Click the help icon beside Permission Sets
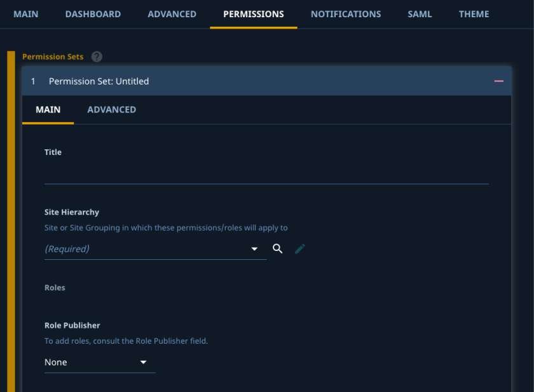The height and width of the screenshot is (392, 534). click(97, 57)
